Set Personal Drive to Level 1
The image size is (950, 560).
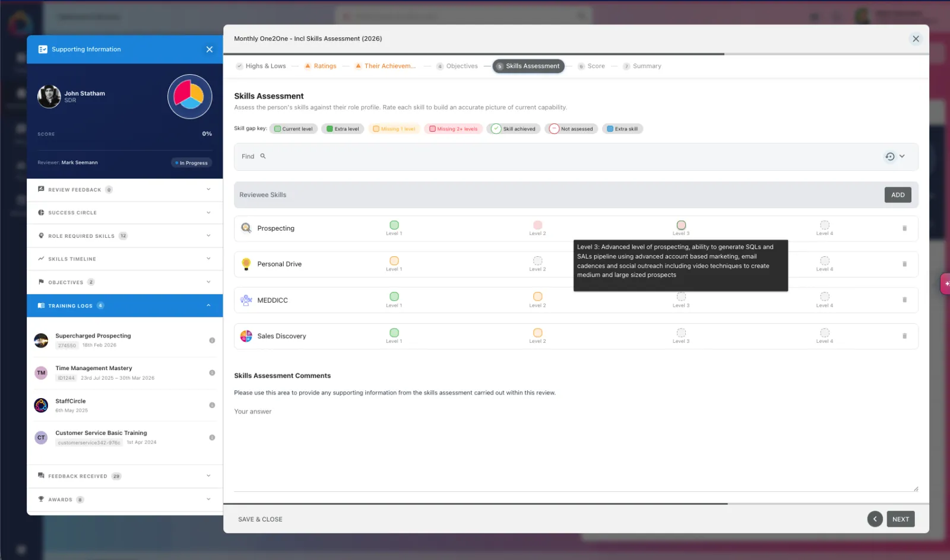click(x=394, y=260)
